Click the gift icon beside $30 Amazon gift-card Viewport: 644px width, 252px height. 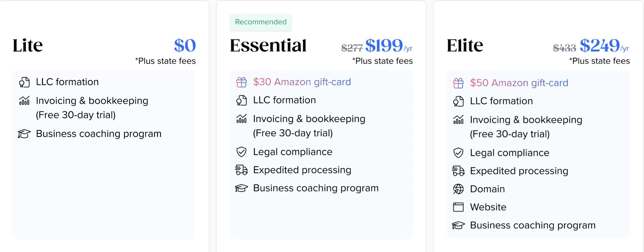(x=241, y=82)
